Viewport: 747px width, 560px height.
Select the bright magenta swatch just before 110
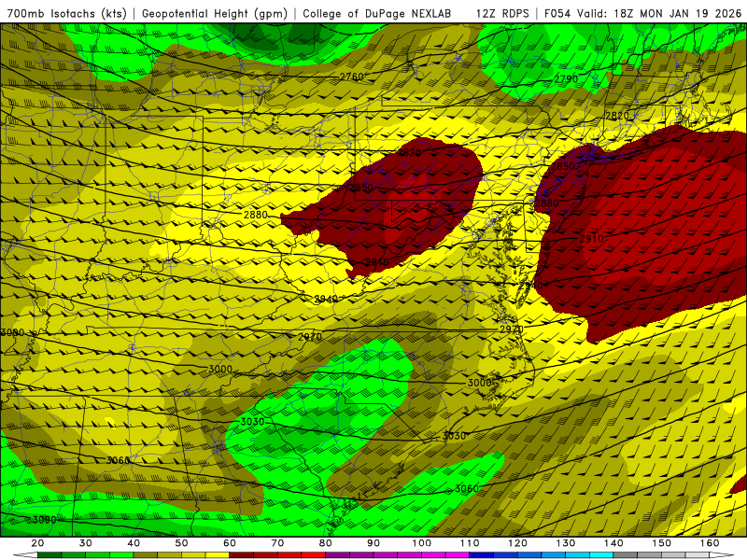click(x=458, y=555)
